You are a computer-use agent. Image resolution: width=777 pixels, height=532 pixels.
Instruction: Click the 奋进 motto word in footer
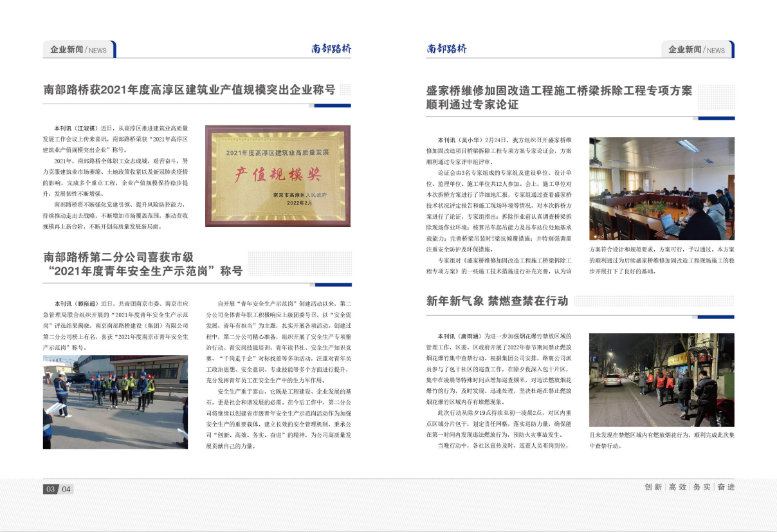[x=726, y=487]
